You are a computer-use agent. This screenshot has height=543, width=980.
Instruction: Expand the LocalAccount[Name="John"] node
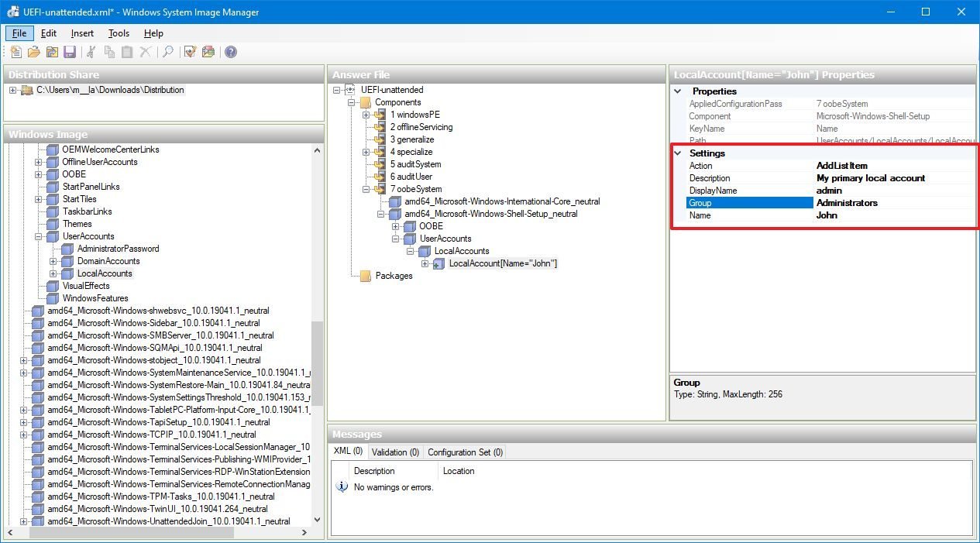425,263
